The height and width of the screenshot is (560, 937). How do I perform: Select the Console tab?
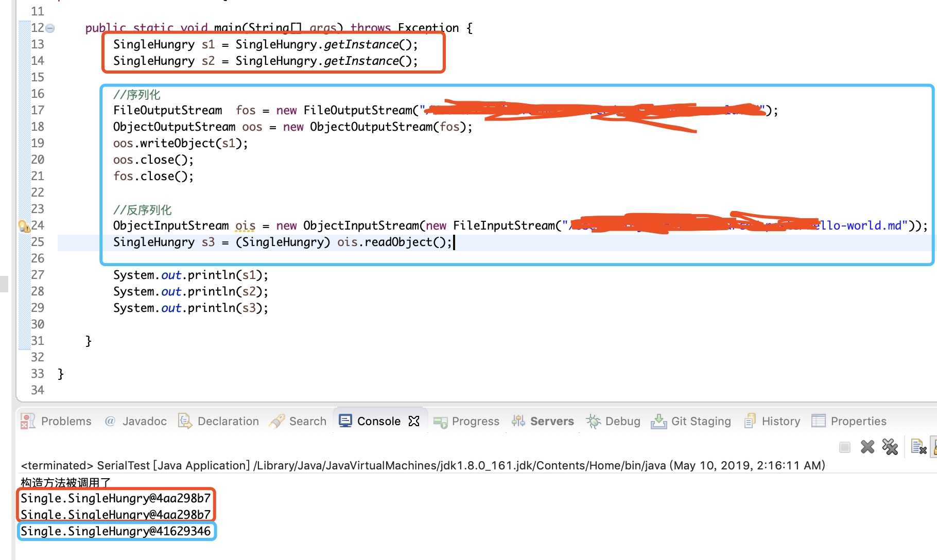pyautogui.click(x=379, y=421)
